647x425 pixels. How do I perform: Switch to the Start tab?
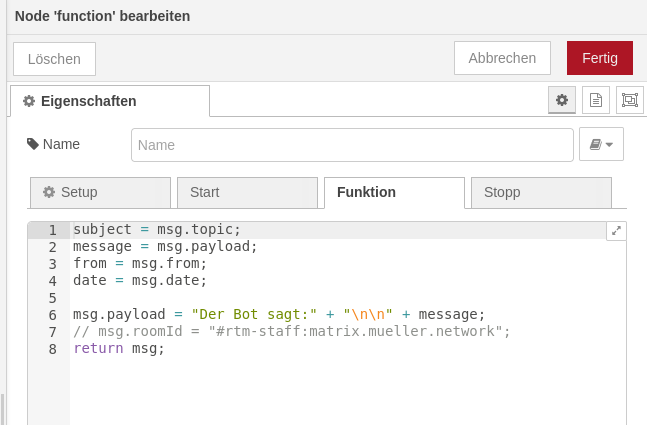point(246,192)
